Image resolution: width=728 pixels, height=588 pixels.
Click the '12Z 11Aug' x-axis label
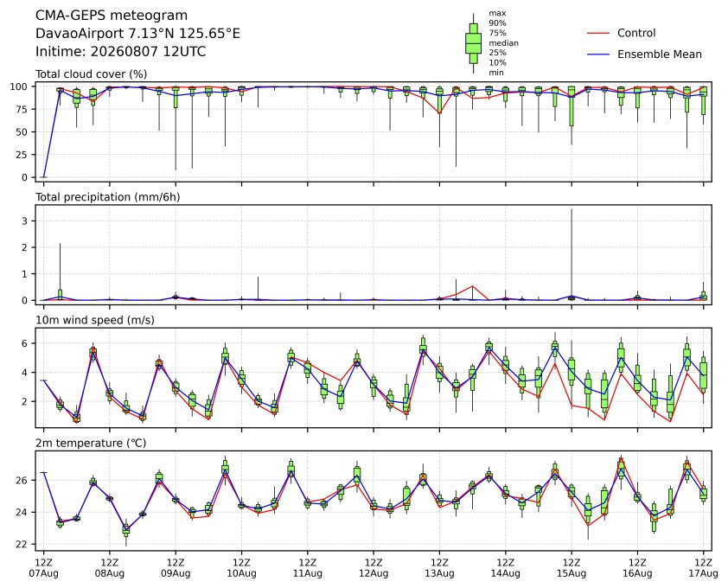(x=307, y=568)
